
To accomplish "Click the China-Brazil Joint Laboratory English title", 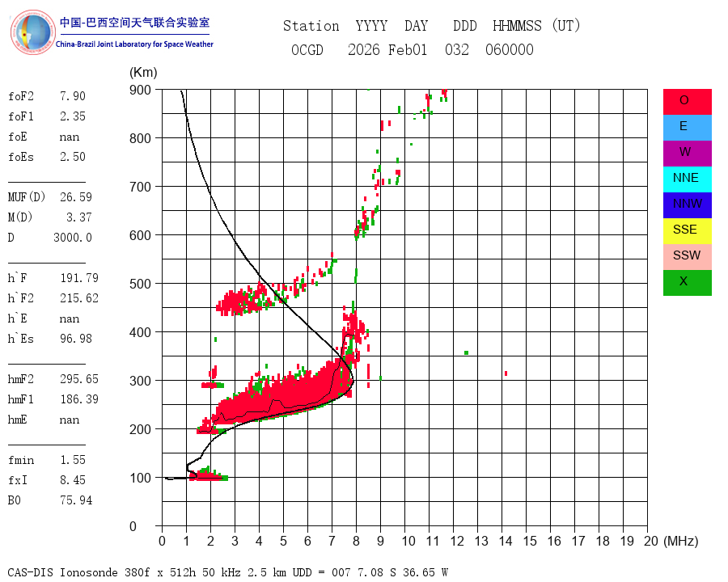I will (x=134, y=44).
